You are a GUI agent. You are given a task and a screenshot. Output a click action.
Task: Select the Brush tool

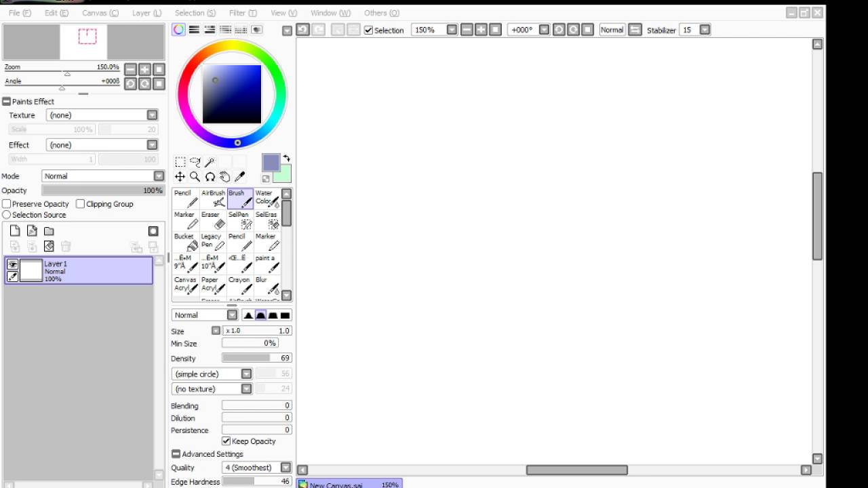(x=240, y=199)
